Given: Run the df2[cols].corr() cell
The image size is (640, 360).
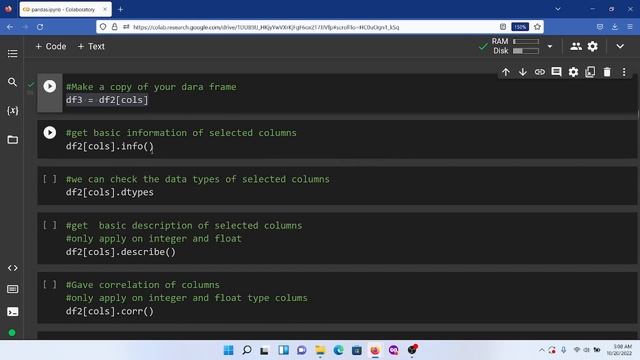Looking at the screenshot, I should coord(50,284).
